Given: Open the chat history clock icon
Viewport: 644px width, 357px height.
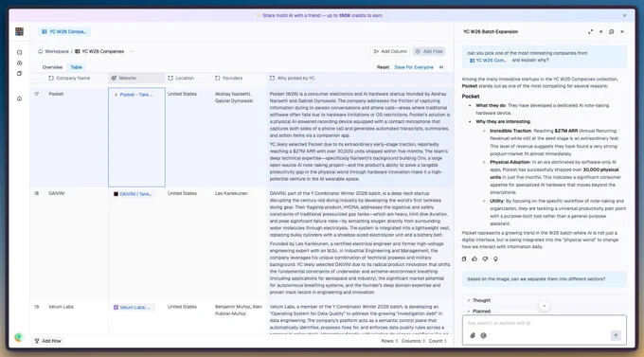Looking at the screenshot, I should 611,31.
